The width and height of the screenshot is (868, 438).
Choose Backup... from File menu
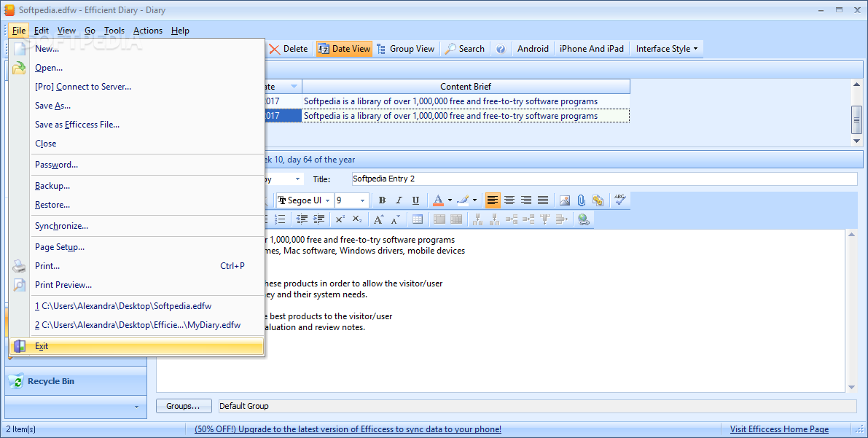136,186
